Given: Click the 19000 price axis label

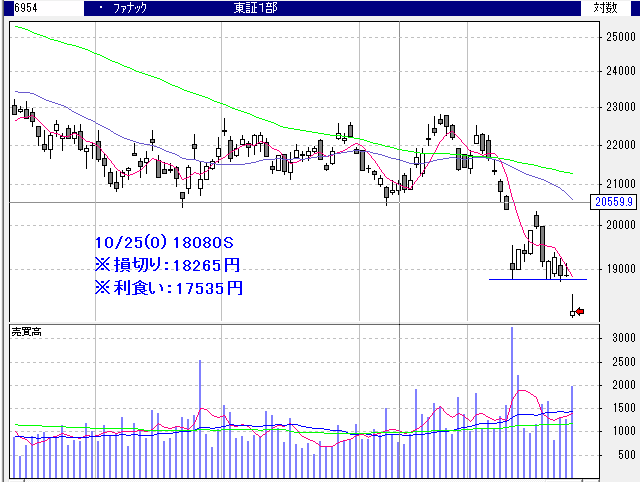Looking at the screenshot, I should pos(621,269).
